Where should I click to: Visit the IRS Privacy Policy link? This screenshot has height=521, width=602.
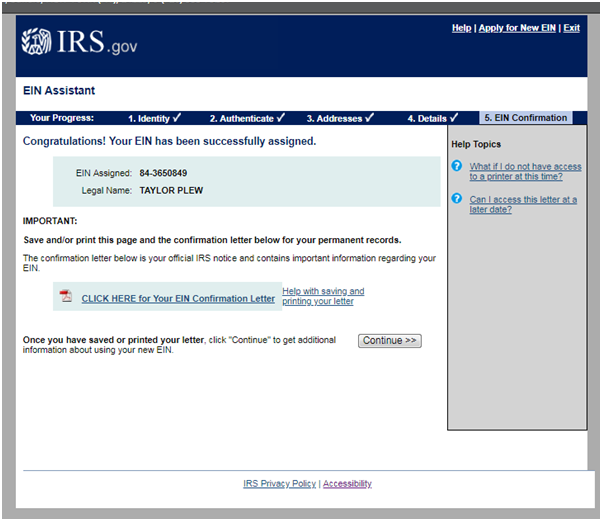279,484
